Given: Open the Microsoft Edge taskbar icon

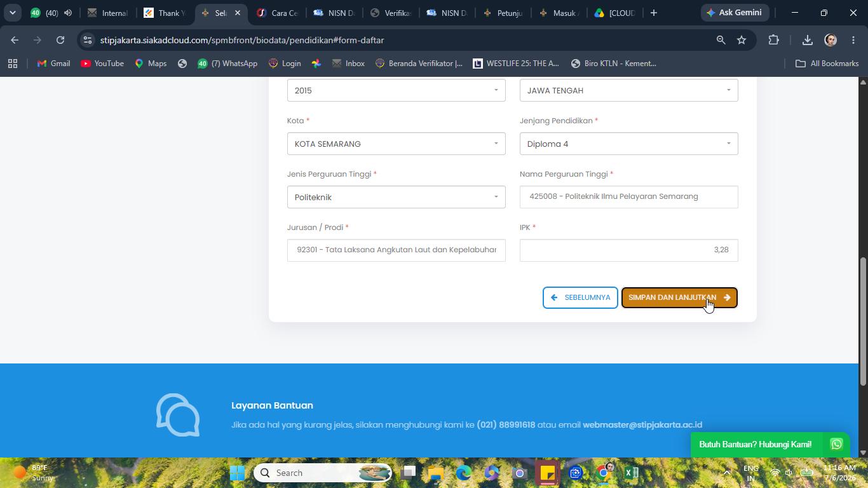Looking at the screenshot, I should [463, 473].
